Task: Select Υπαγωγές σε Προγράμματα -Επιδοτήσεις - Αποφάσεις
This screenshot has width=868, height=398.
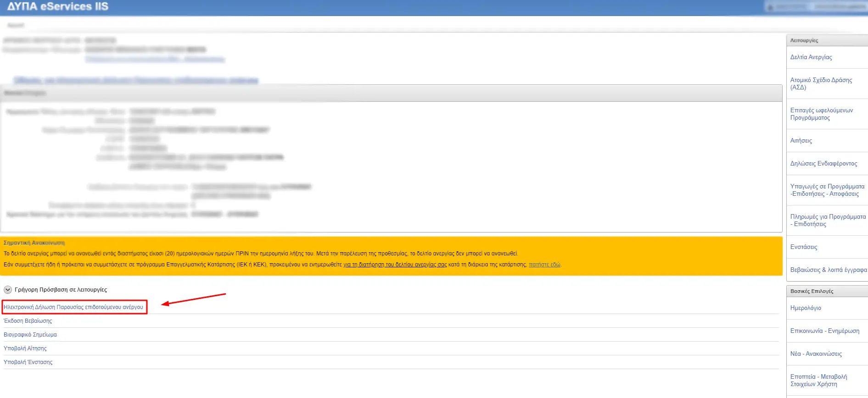Action: click(827, 190)
